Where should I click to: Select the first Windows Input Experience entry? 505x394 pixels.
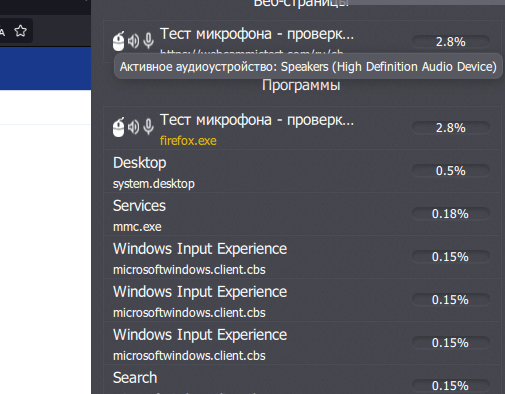click(x=302, y=257)
